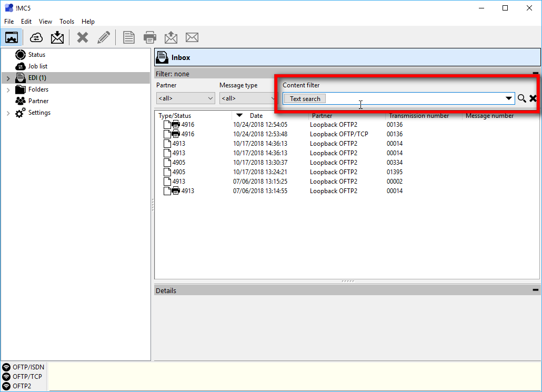Viewport: 542px width, 392px height.
Task: Click OFTP2 connection status icon
Action: (6, 386)
